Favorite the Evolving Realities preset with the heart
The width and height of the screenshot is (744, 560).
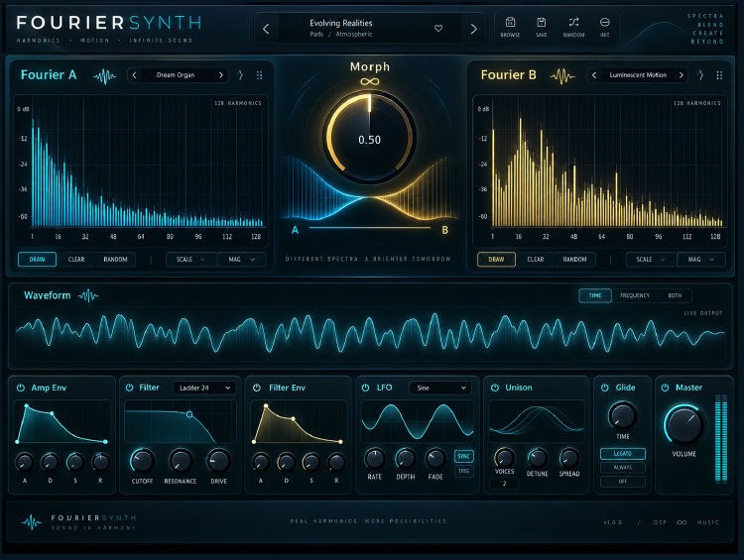coord(438,29)
